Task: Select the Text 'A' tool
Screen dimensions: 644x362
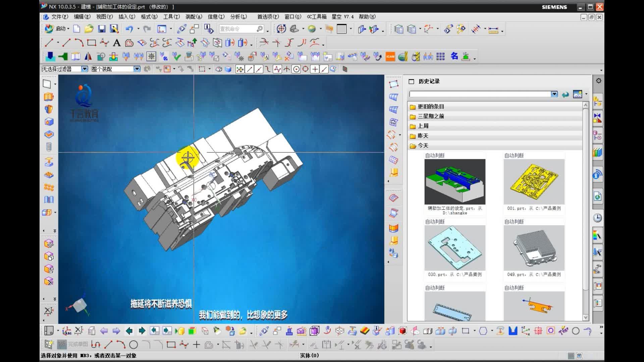Action: tap(116, 43)
